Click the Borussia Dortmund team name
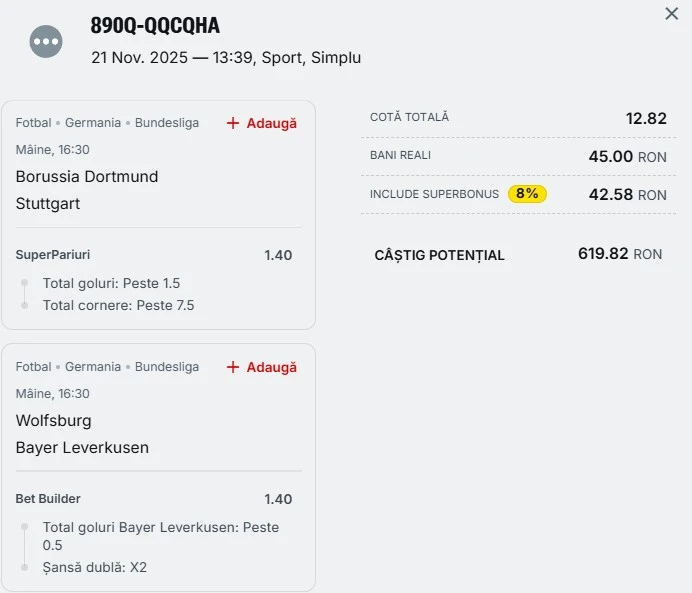The width and height of the screenshot is (692, 593). click(x=87, y=177)
